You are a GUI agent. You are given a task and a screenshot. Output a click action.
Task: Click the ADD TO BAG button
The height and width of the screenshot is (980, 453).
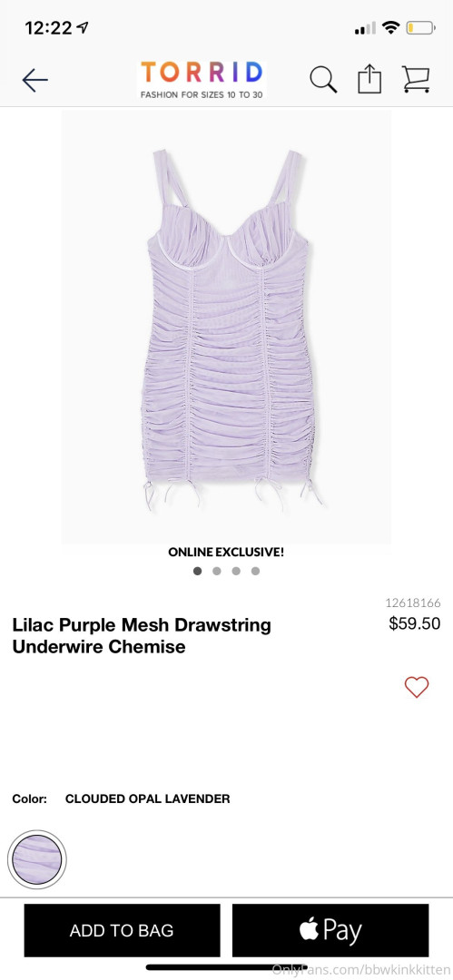click(122, 930)
